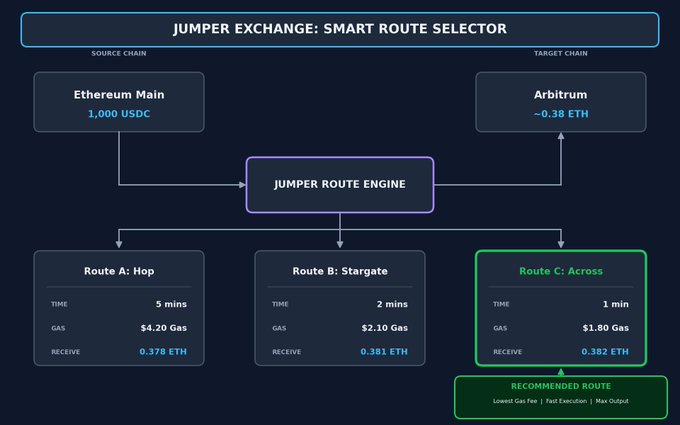Screen dimensions: 680x425
Task: Click the TIME label in Route A
Action: pyautogui.click(x=59, y=304)
